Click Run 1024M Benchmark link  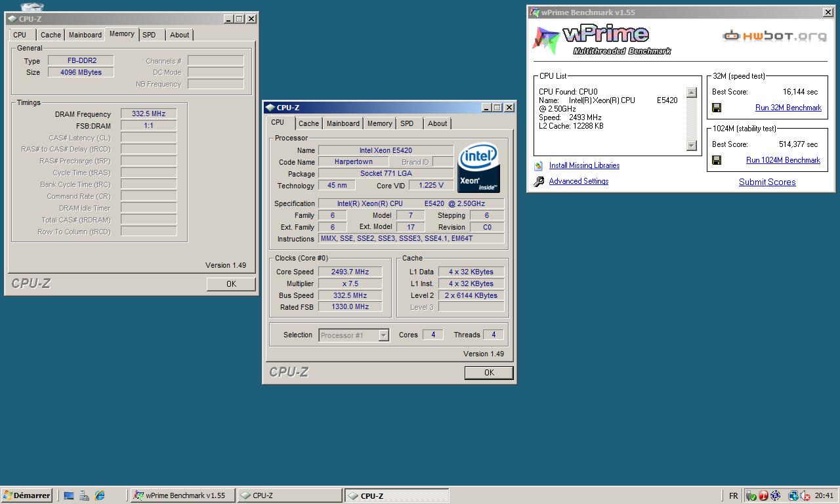click(783, 160)
